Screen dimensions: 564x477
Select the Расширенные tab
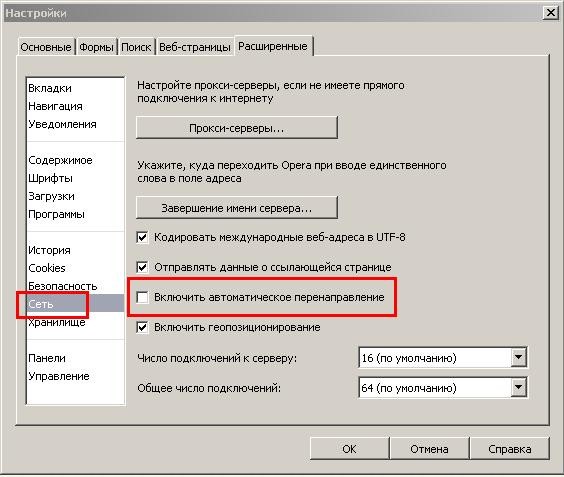point(273,46)
